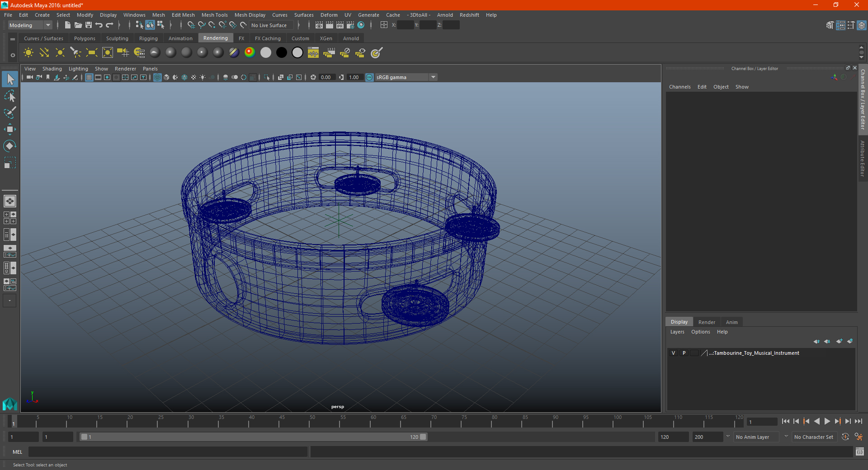Open the Channels menu in Channel Box
868x470 pixels.
tap(679, 87)
